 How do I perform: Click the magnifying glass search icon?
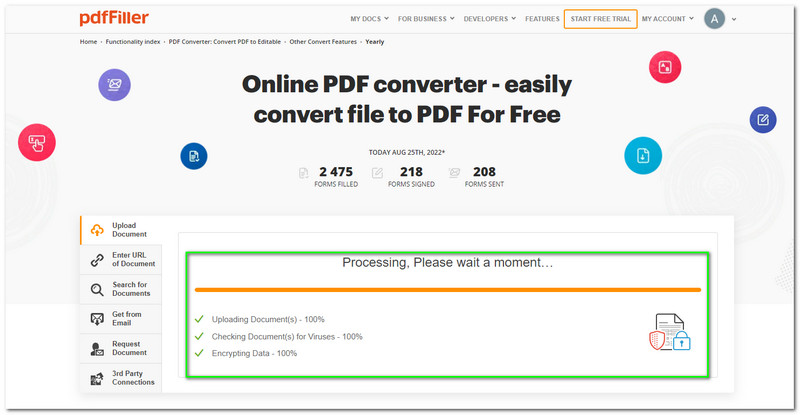[97, 289]
